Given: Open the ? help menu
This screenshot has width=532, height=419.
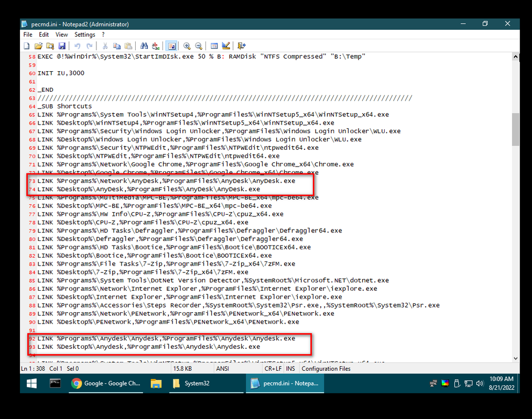Looking at the screenshot, I should click(103, 35).
